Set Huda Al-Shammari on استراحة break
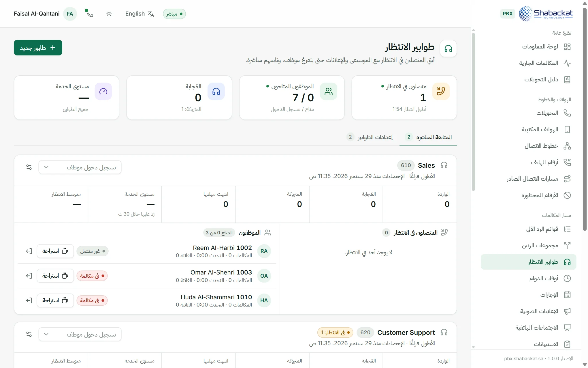The width and height of the screenshot is (588, 368). (55, 300)
